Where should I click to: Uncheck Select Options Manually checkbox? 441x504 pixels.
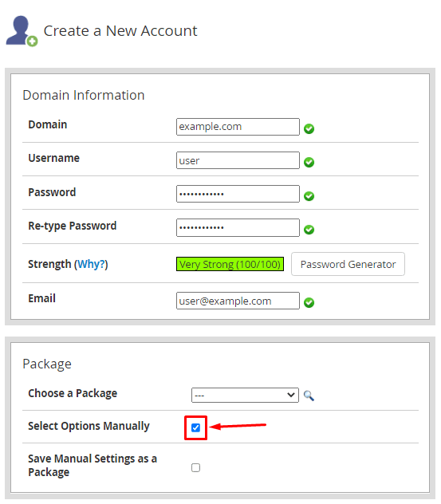click(195, 427)
